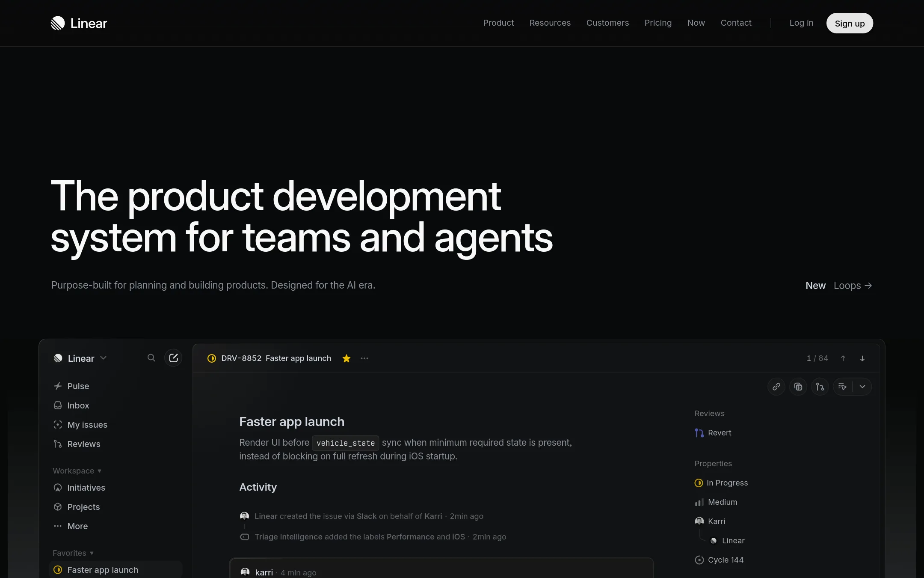Viewport: 924px width, 578px height.
Task: Click the Cycle 144 property
Action: (x=719, y=560)
